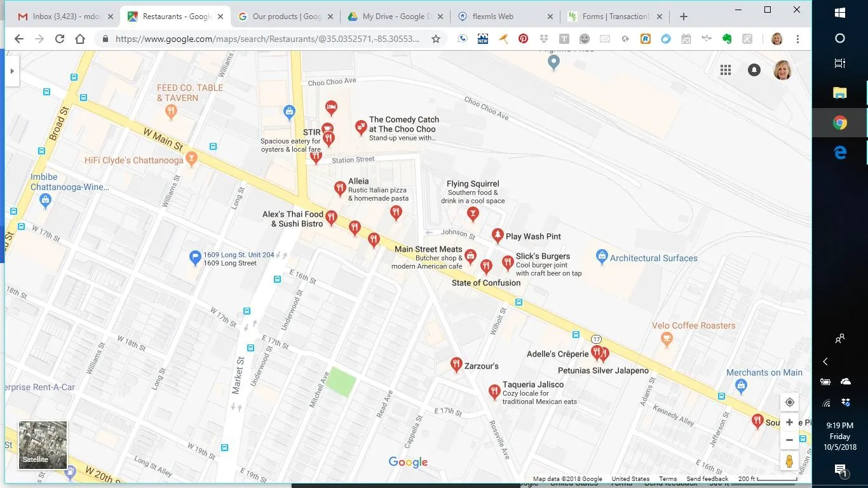The image size is (868, 488).
Task: Select Taqueria Jalisco pin
Action: pos(494,391)
